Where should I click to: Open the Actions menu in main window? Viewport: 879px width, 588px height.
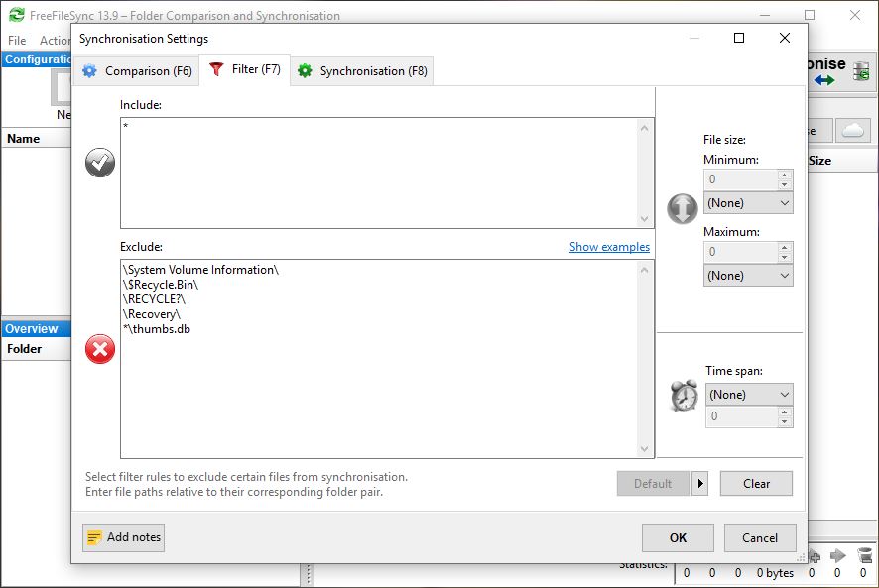pyautogui.click(x=55, y=41)
